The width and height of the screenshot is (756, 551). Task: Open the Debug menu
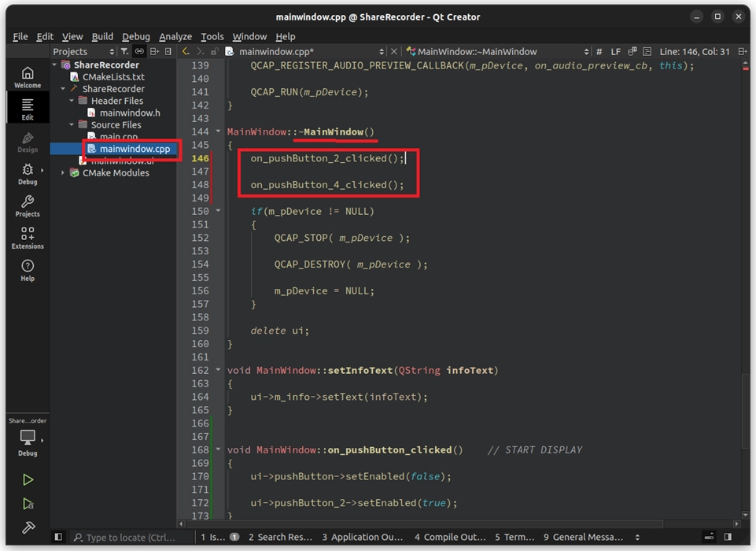pyautogui.click(x=136, y=36)
